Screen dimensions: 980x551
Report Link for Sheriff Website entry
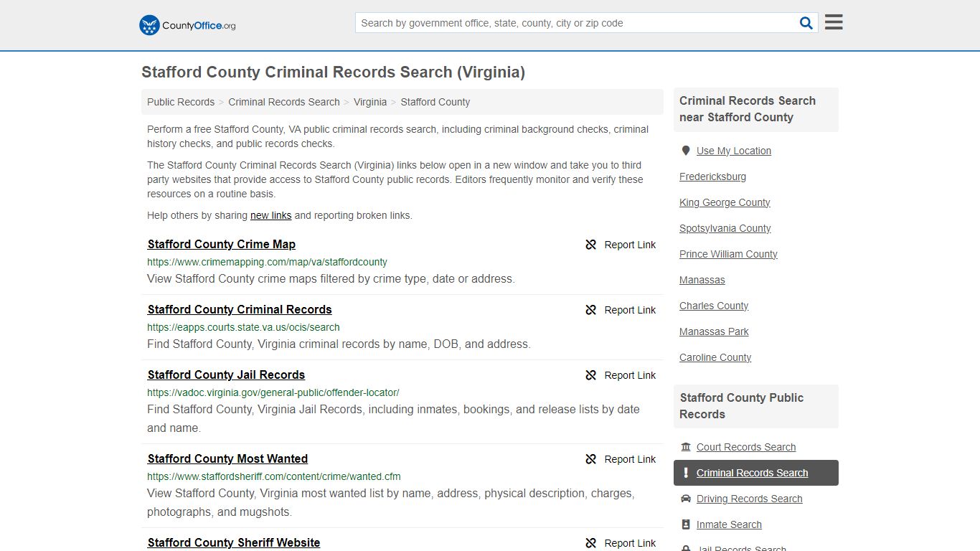(x=630, y=543)
